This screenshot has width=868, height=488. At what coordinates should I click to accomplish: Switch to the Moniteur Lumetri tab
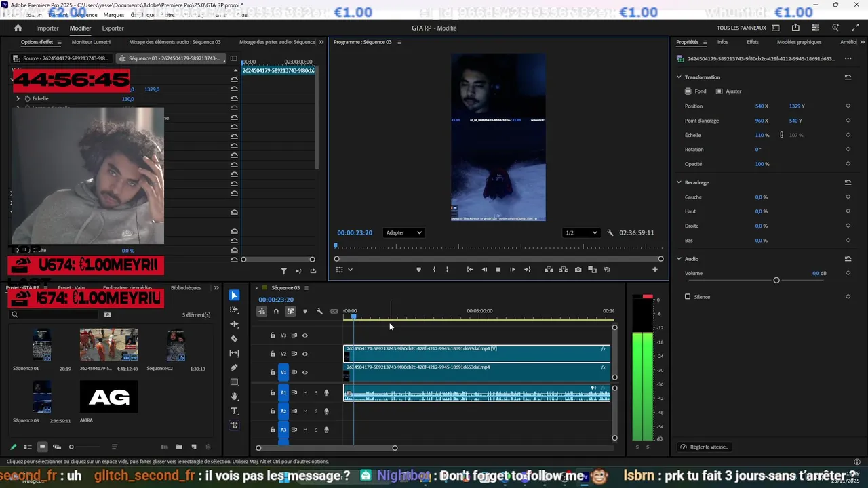tap(91, 42)
